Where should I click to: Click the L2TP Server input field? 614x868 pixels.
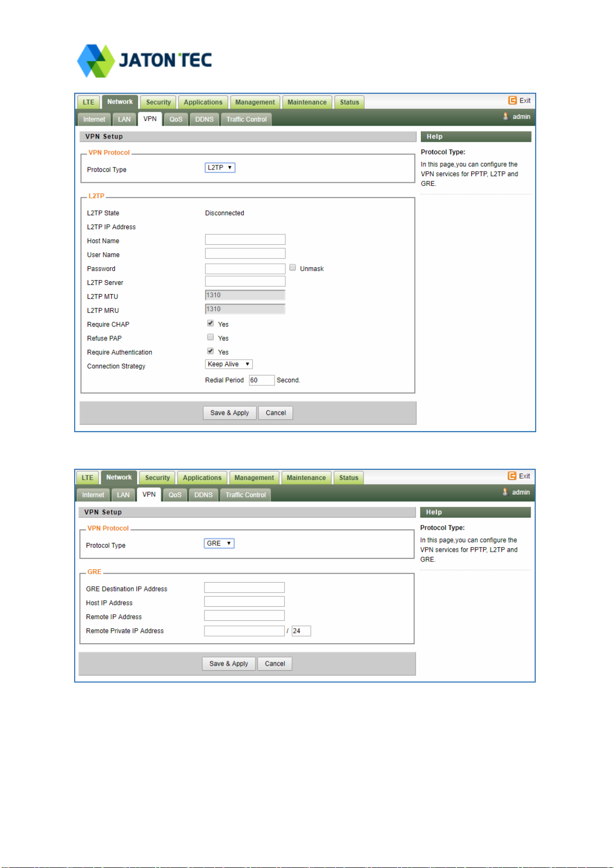245,281
